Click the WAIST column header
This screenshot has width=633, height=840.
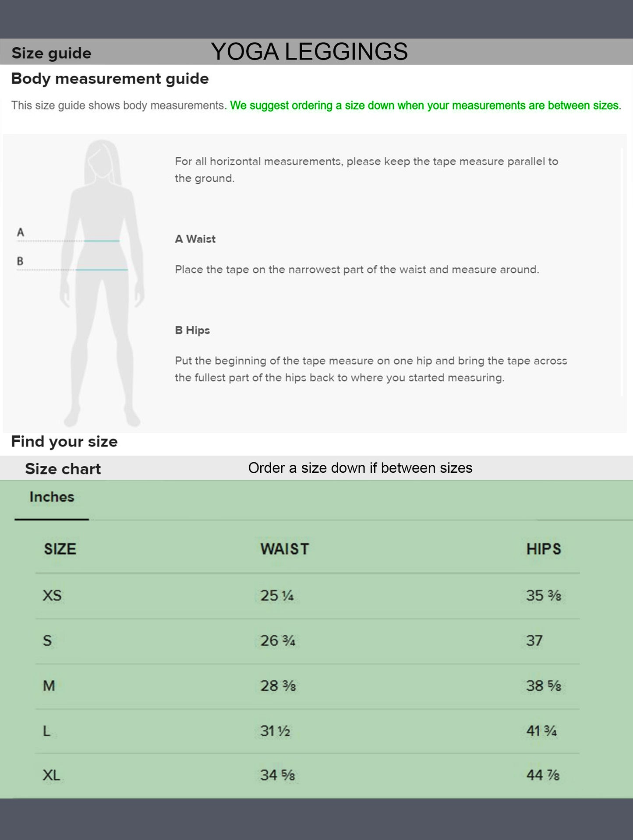pyautogui.click(x=285, y=549)
